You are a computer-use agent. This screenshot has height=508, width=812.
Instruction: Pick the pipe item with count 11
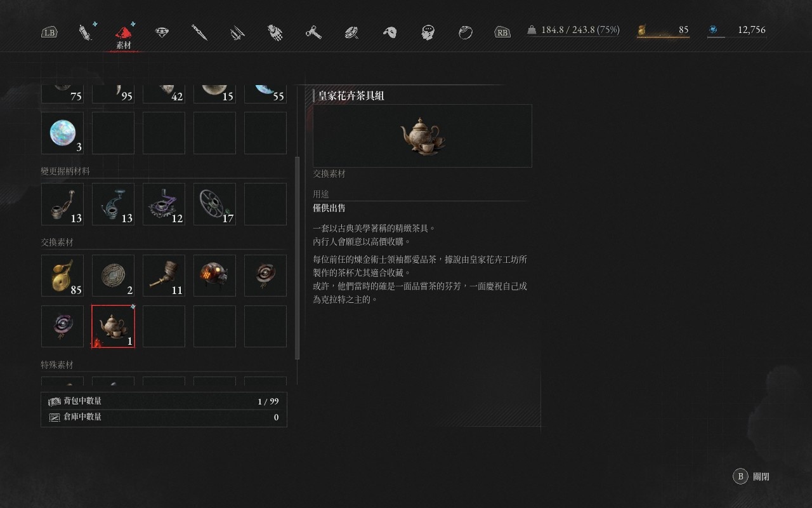(164, 276)
